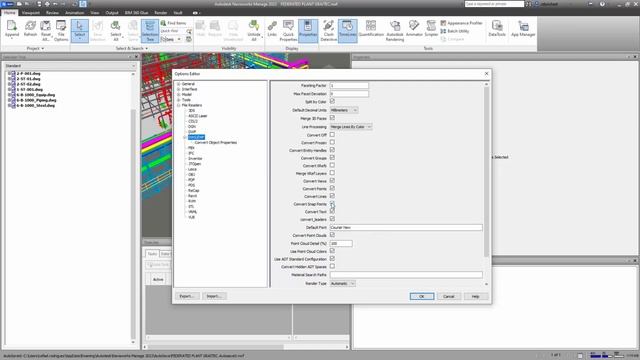This screenshot has width=640, height=360.
Task: Enable the Convert XRefs checkbox
Action: pos(332,165)
